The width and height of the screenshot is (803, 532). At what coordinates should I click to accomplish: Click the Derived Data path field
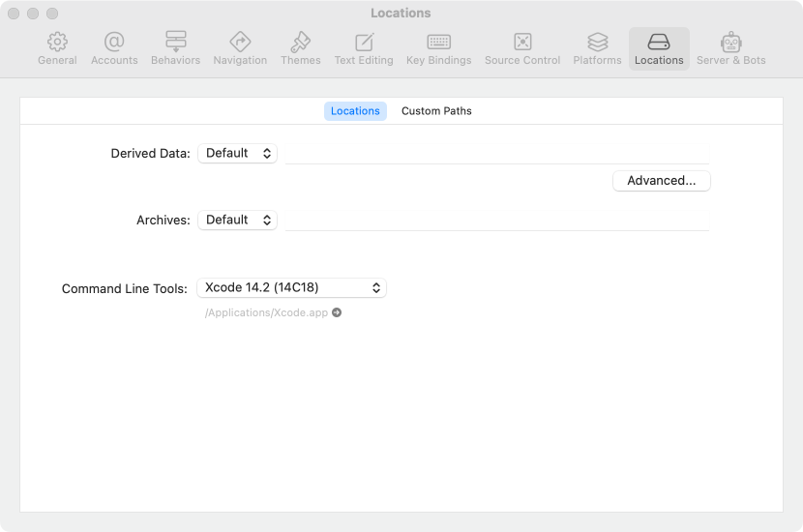pyautogui.click(x=496, y=154)
